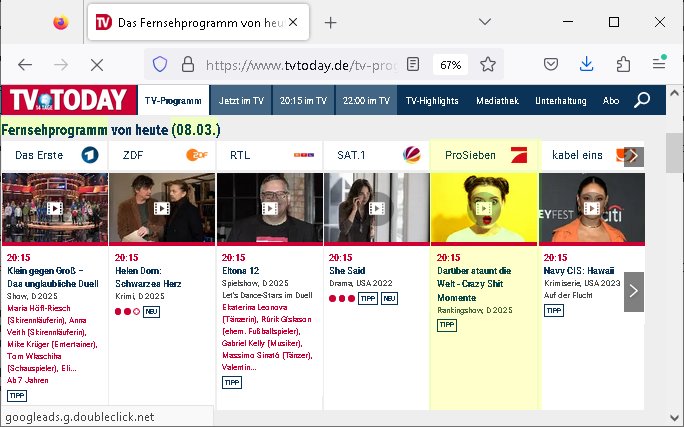Close the TV Today browser tab
Screen dimensions: 684x427
tap(293, 22)
